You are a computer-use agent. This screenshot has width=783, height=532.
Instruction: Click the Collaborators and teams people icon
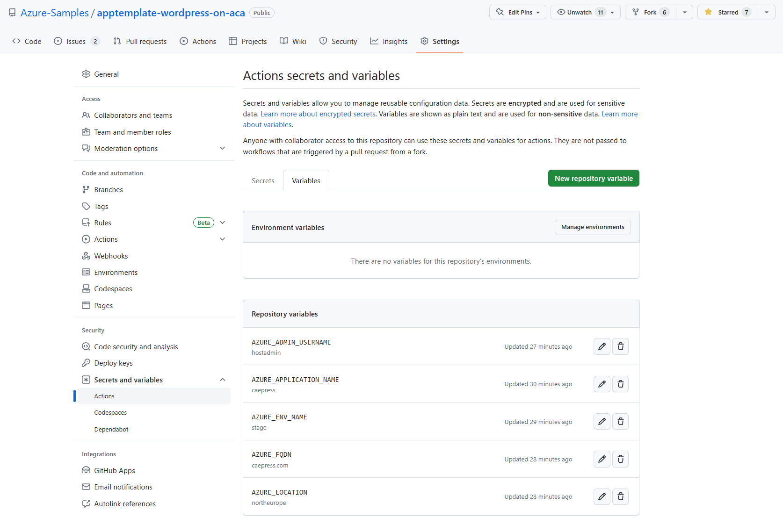(86, 115)
